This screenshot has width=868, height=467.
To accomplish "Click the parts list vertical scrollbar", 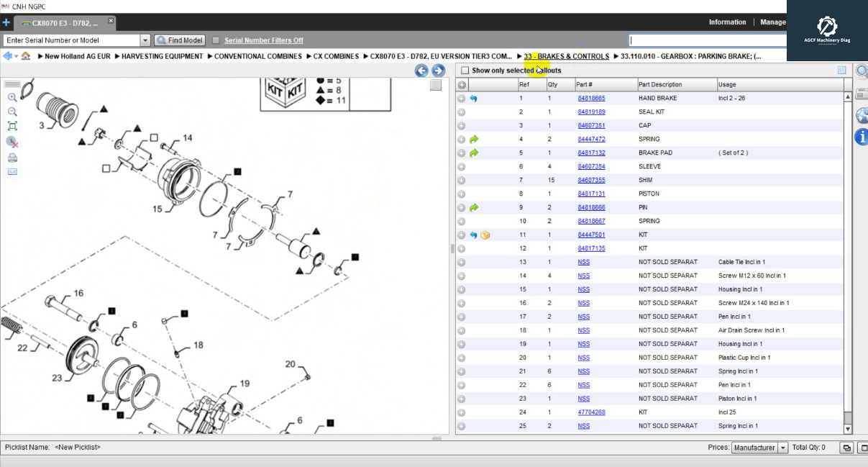I will [848, 252].
